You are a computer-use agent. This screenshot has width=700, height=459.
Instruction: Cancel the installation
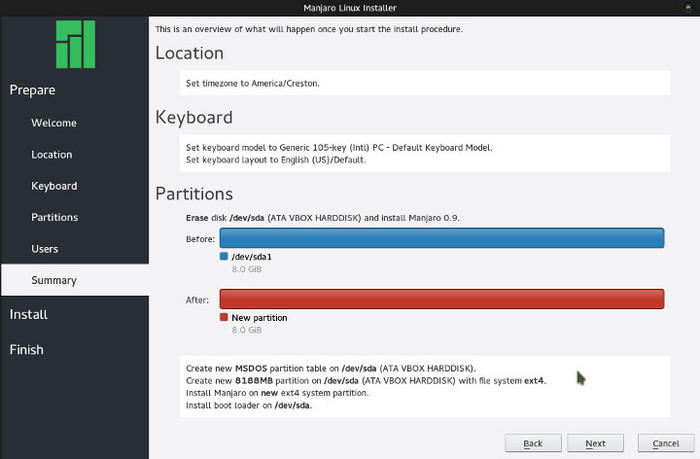click(665, 443)
